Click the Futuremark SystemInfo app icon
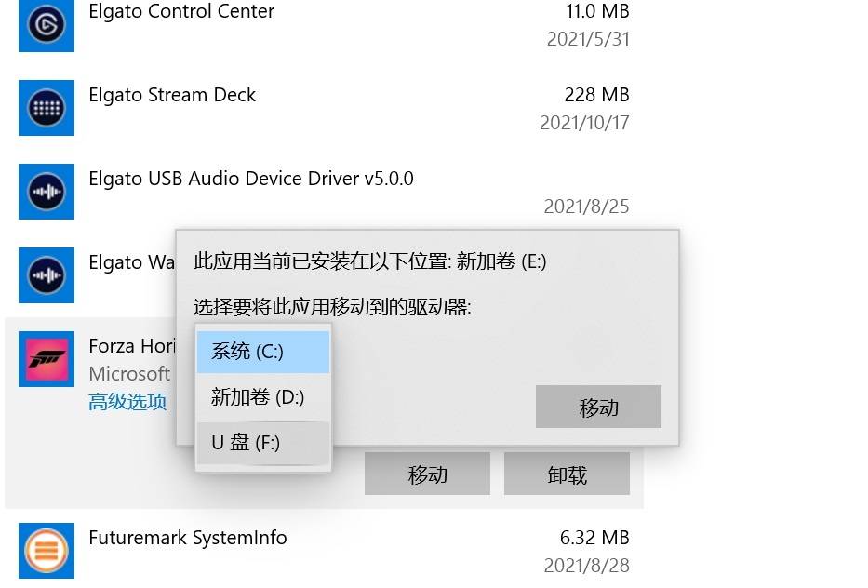Screen dimensions: 868x588 47,551
